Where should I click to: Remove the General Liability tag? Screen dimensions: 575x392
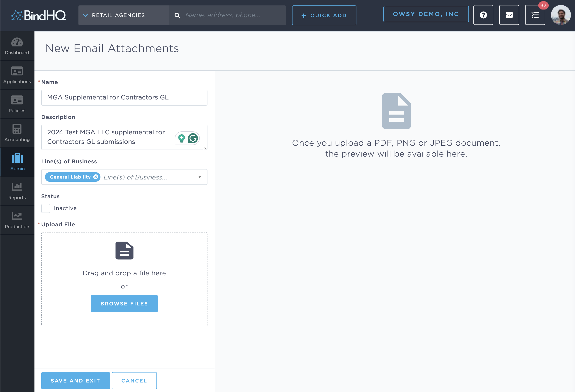click(96, 177)
